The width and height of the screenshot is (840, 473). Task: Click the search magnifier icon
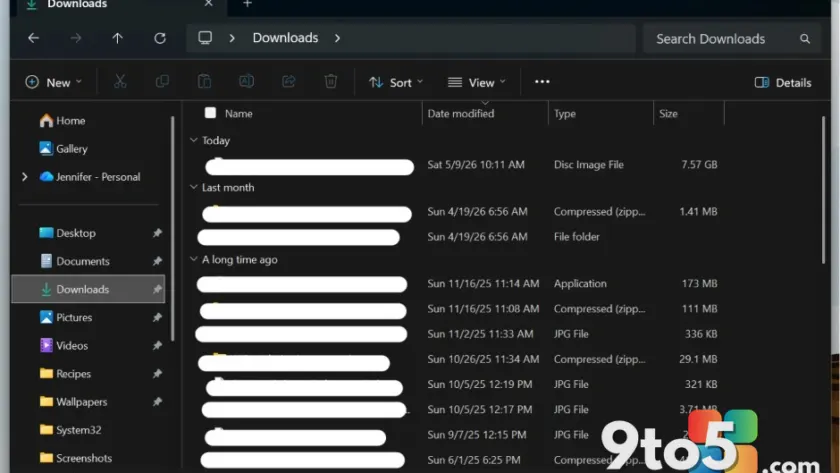point(805,39)
